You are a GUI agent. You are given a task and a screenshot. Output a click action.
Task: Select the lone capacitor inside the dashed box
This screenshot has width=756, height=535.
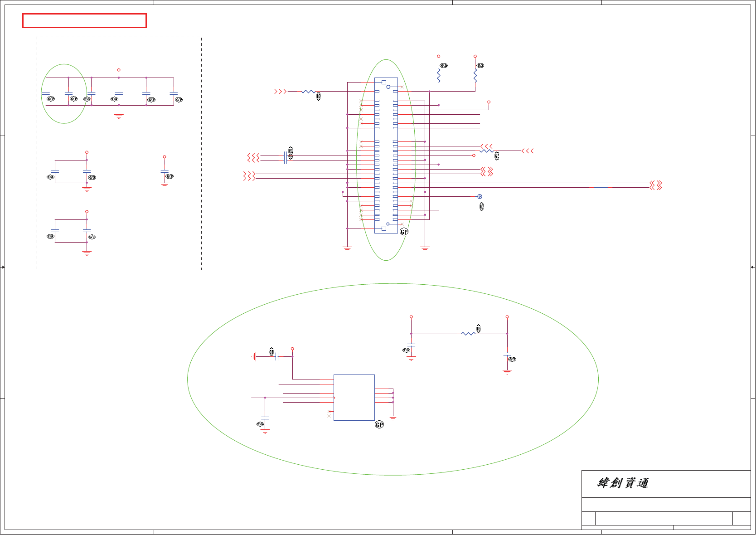165,171
